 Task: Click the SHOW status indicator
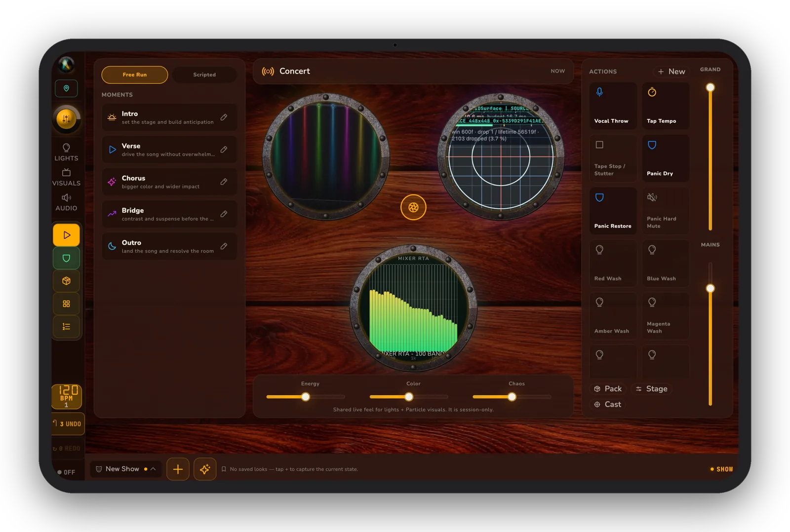pyautogui.click(x=721, y=469)
